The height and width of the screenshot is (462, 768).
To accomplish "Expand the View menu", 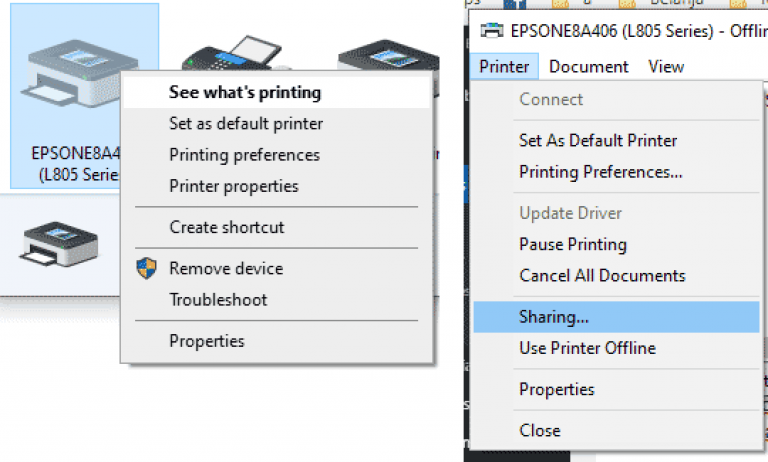I will pyautogui.click(x=666, y=67).
